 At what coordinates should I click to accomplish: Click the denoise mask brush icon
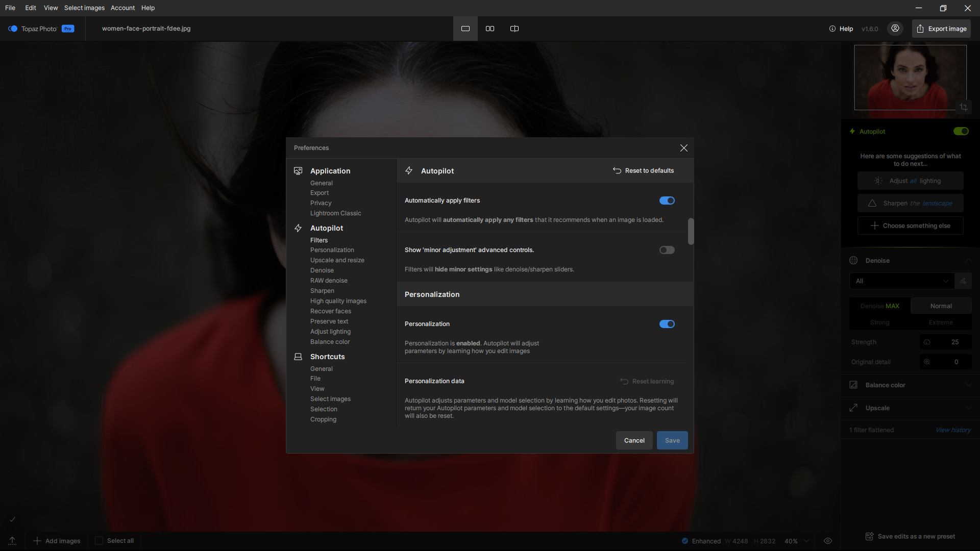[963, 281]
